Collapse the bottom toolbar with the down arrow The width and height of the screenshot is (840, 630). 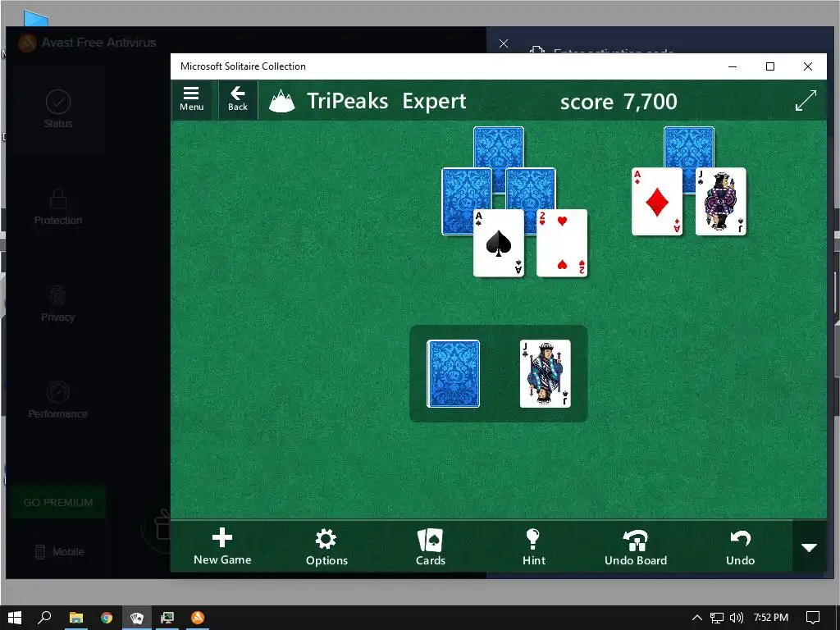[809, 547]
